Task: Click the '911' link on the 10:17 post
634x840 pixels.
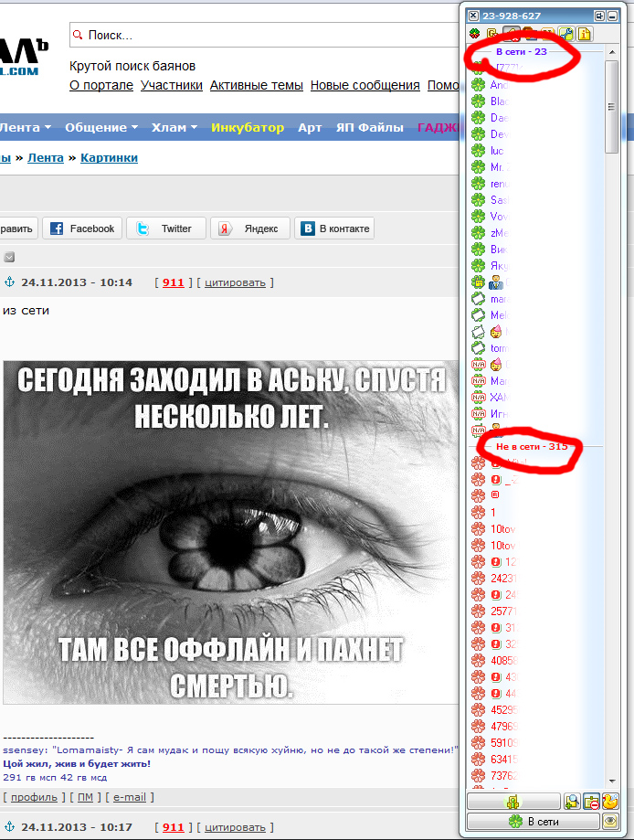Action: click(173, 827)
